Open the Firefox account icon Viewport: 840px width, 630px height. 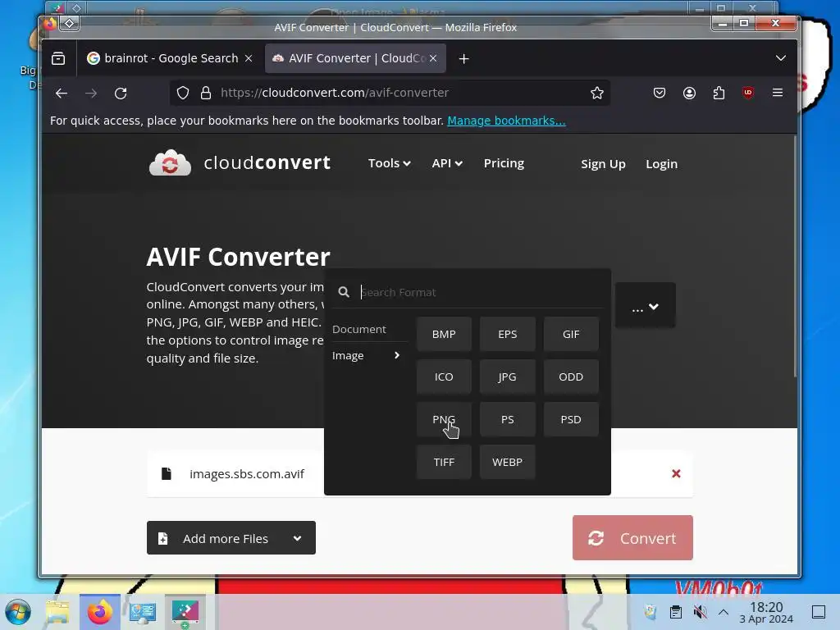(x=689, y=94)
